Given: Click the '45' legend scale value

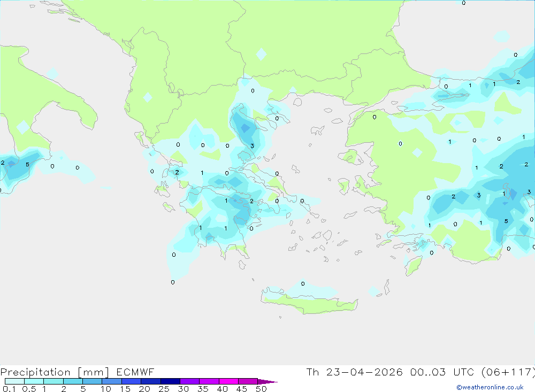Looking at the screenshot, I should pyautogui.click(x=242, y=389).
